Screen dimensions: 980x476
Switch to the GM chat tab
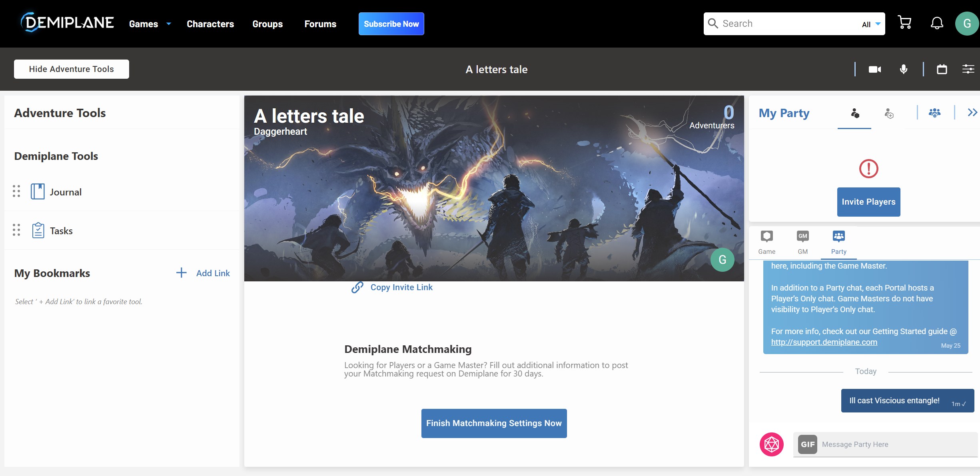(802, 242)
